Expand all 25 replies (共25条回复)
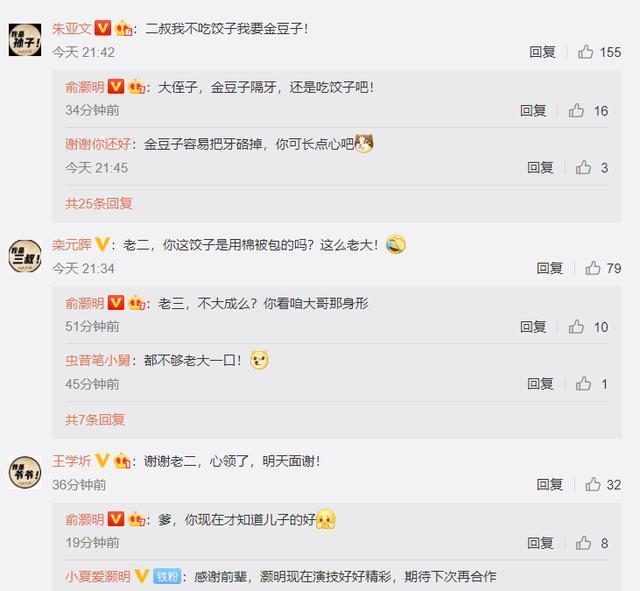The width and height of the screenshot is (640, 591). 99,203
